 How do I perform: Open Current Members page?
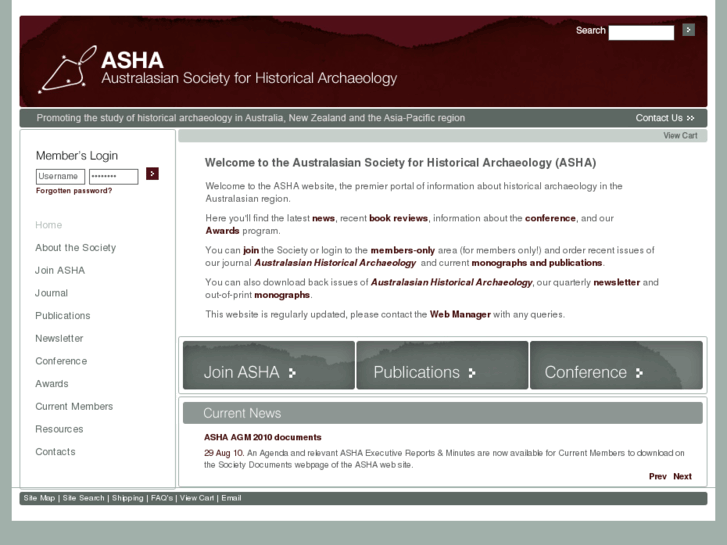pyautogui.click(x=74, y=407)
